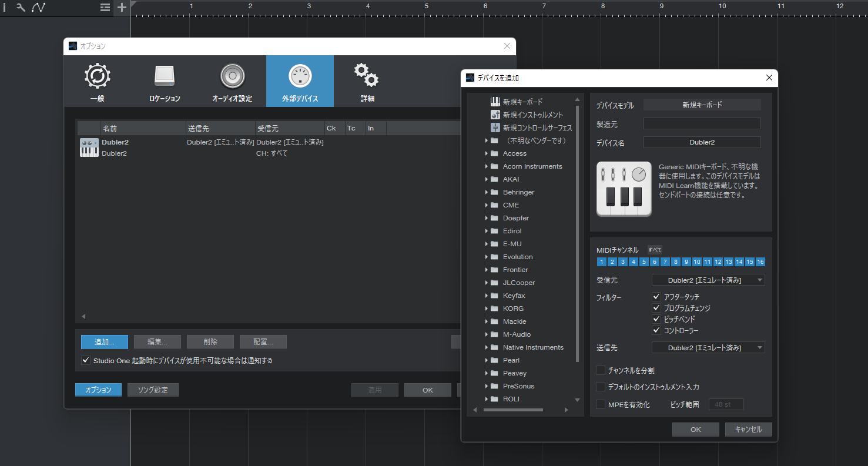
Task: Open the track list icon with three lines
Action: [105, 7]
